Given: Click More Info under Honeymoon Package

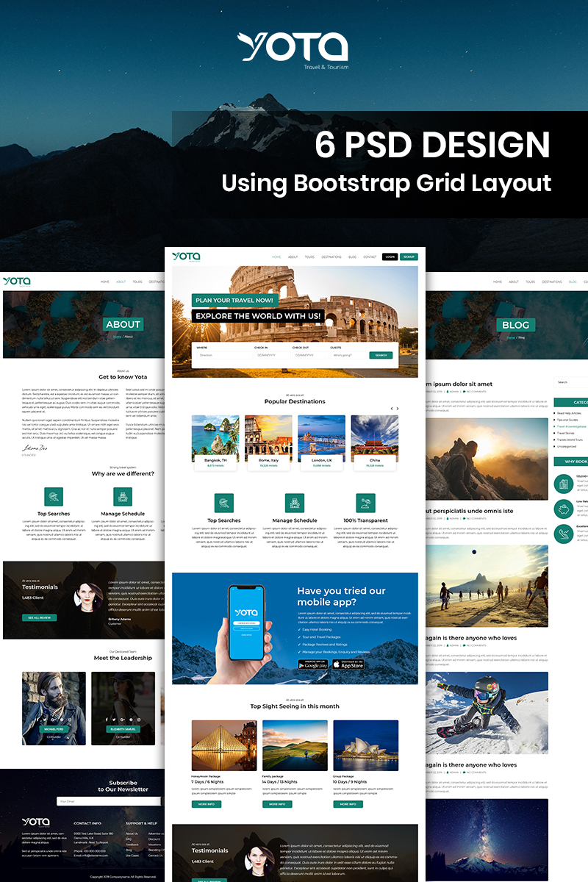Looking at the screenshot, I should (207, 804).
